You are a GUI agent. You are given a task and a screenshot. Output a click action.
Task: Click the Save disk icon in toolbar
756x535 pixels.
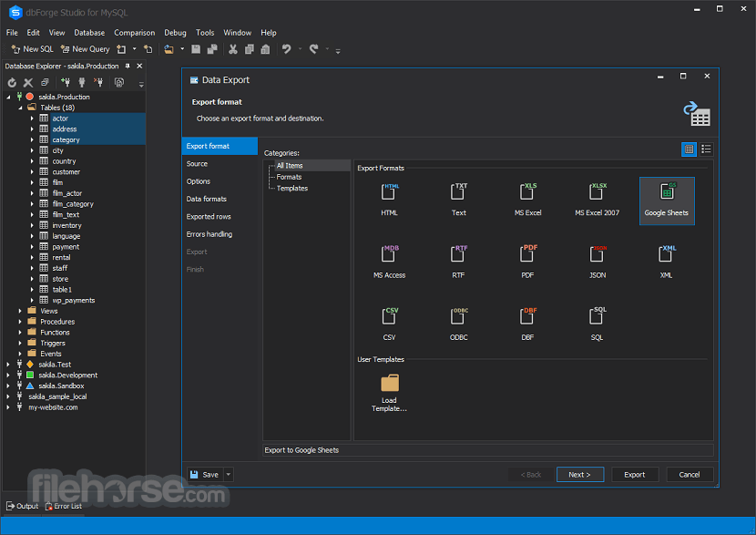[196, 49]
